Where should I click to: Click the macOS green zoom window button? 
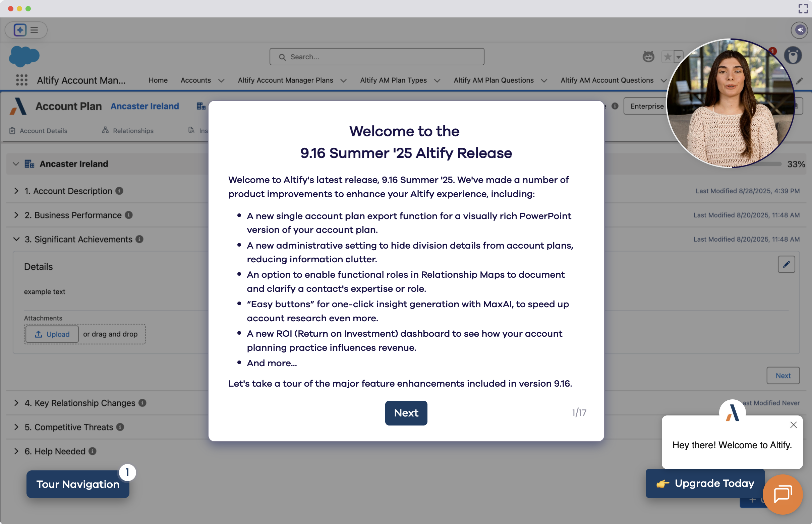(28, 8)
